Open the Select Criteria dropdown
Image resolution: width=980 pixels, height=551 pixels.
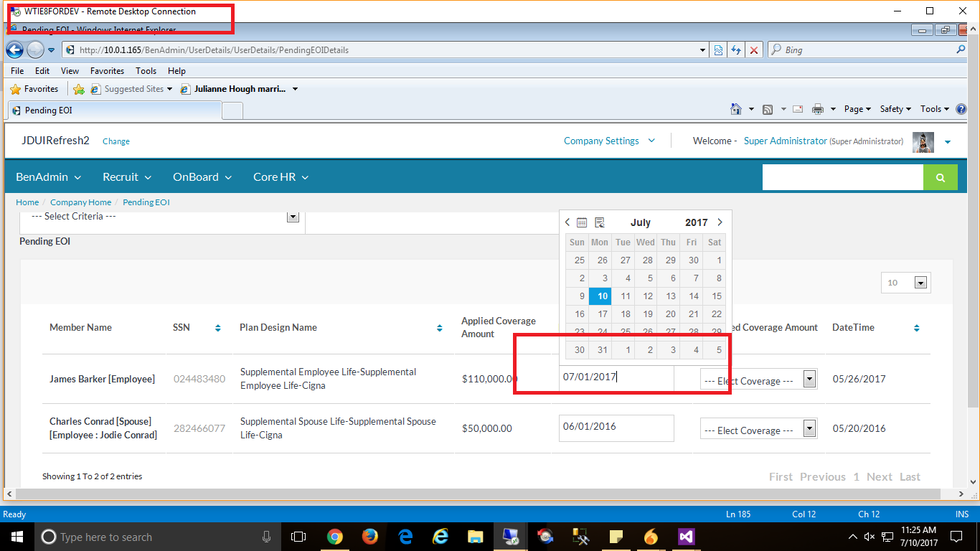pos(292,216)
